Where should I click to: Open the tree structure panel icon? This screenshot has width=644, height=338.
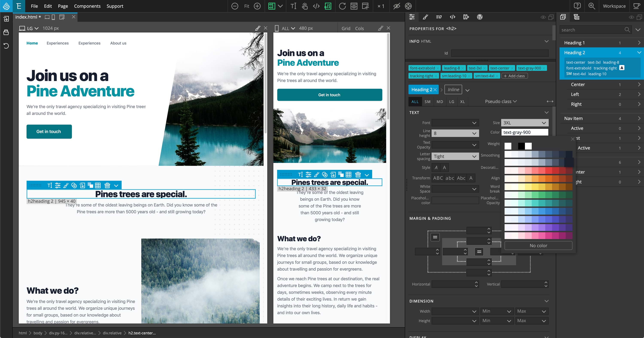click(x=577, y=17)
